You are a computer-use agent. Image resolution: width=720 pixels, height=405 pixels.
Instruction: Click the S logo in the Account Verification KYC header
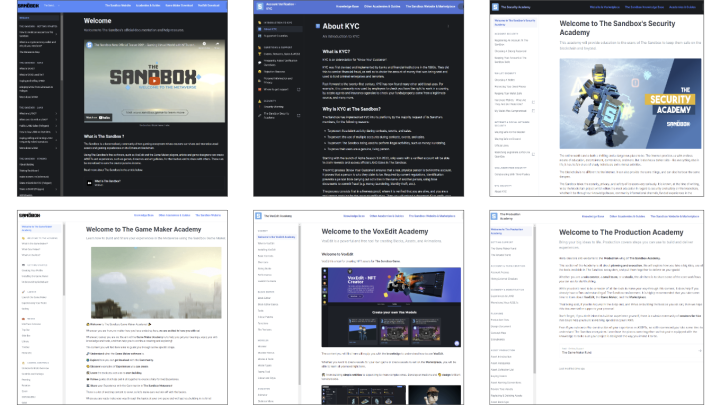click(260, 6)
